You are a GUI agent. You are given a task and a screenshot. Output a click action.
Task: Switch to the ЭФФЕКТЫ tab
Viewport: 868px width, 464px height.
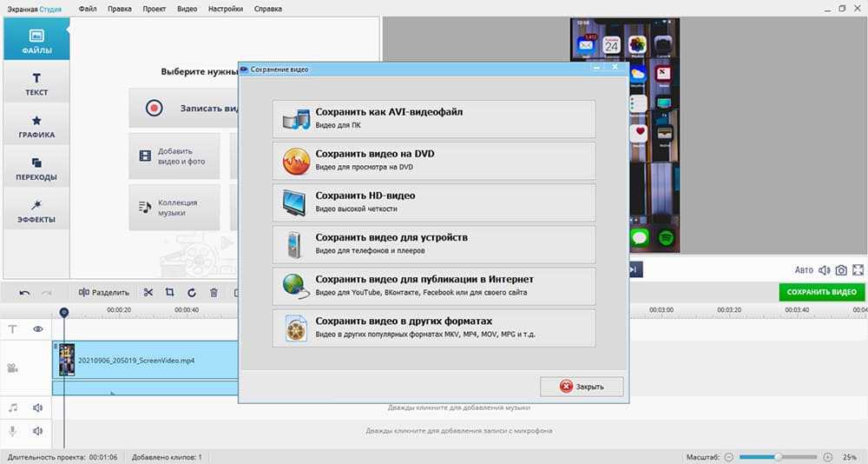(x=36, y=211)
